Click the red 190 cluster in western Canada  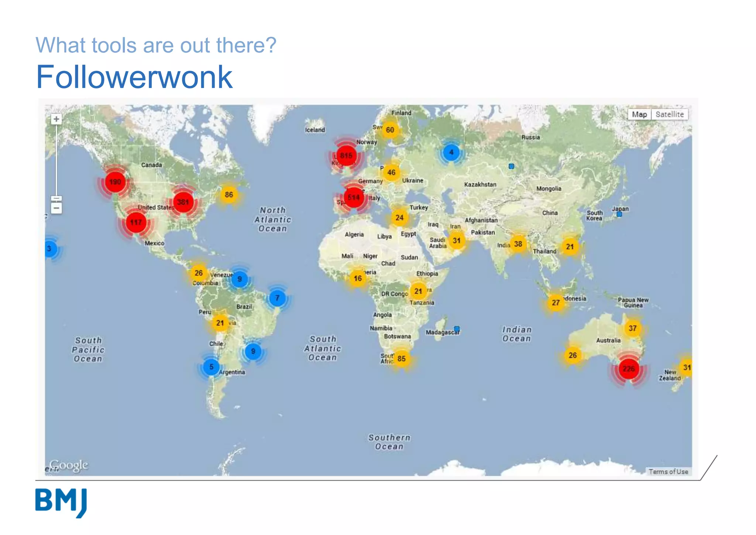(115, 182)
